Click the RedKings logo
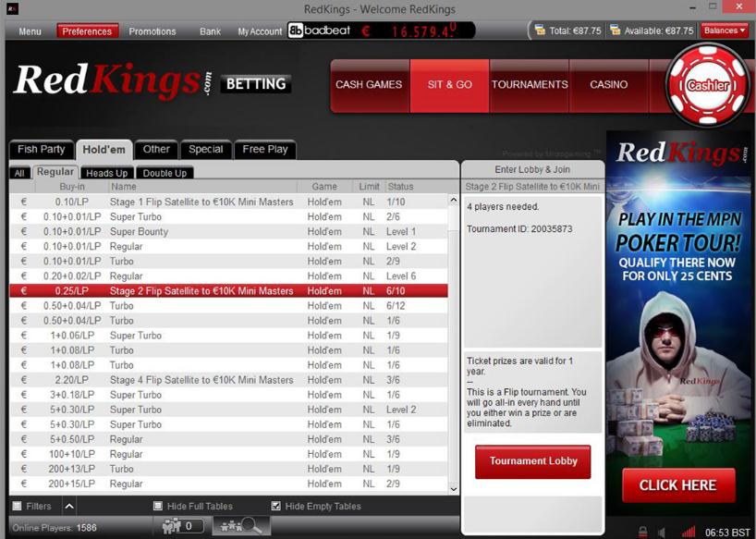Image resolution: width=756 pixels, height=539 pixels. [113, 82]
